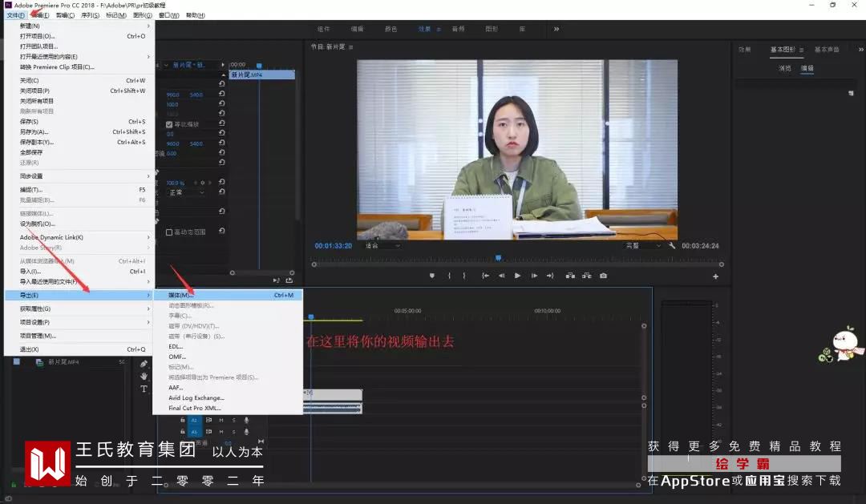866x504 pixels.
Task: Open program monitor wrench settings
Action: point(672,246)
